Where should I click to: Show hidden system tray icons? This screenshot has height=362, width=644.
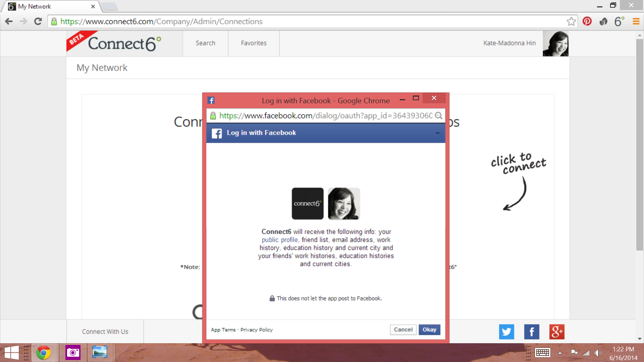pos(560,353)
